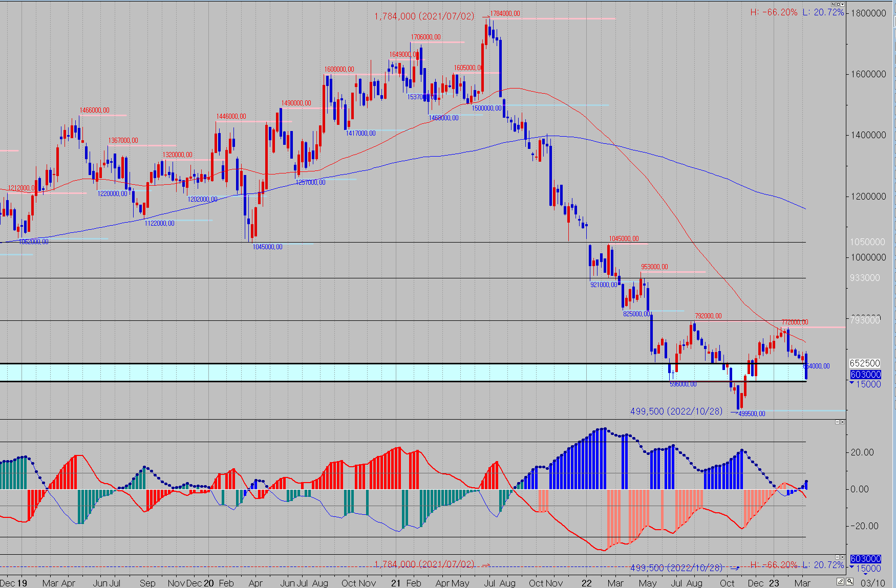This screenshot has width=896, height=588.
Task: Open the small dropdown arrow in the top-right chart corner
Action: pyautogui.click(x=843, y=4)
